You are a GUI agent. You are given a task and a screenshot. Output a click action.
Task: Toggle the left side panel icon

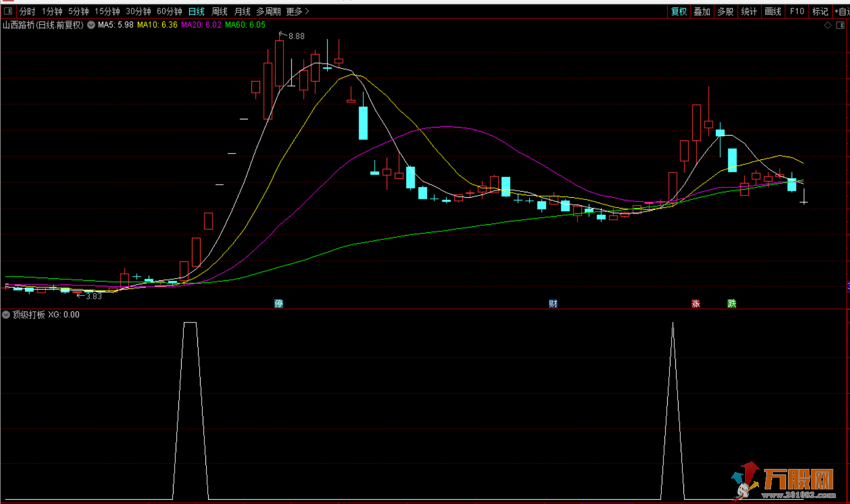[x=8, y=11]
